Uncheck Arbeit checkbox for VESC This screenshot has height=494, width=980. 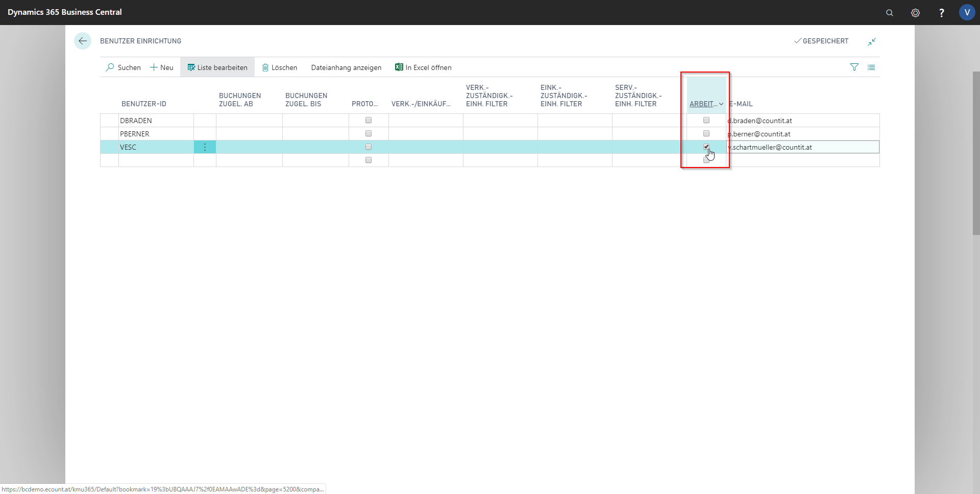coord(706,147)
